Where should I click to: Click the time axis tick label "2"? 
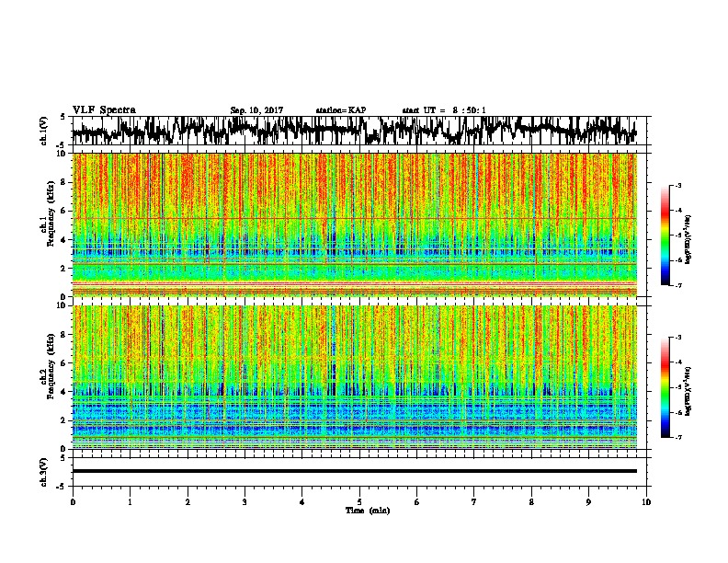188,502
